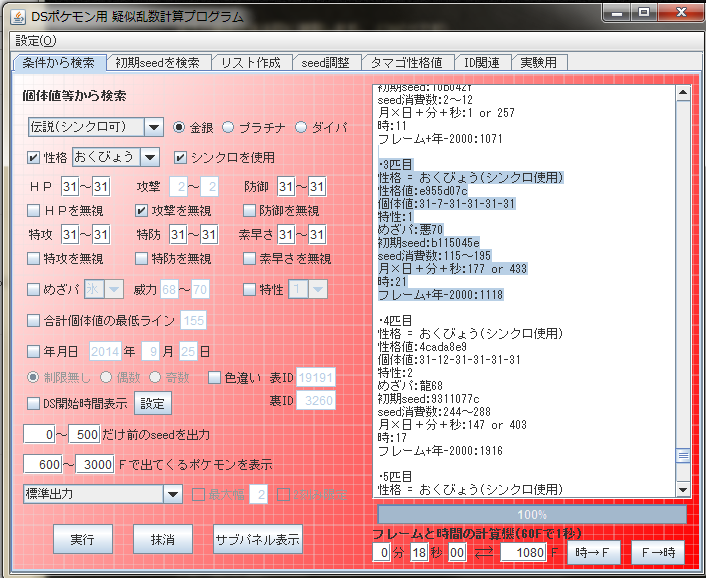Check the 特性 checkbox

(249, 289)
